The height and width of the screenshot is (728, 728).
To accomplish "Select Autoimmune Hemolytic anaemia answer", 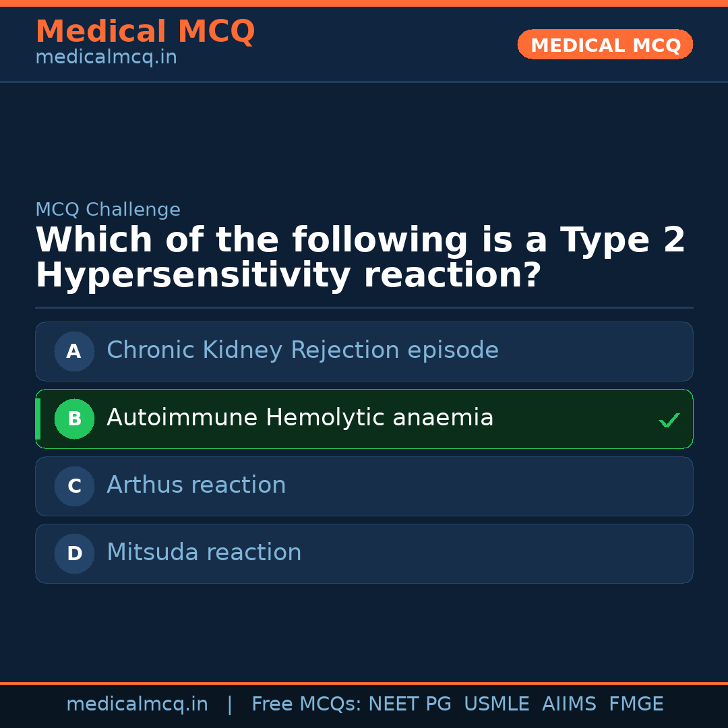I will (300, 418).
